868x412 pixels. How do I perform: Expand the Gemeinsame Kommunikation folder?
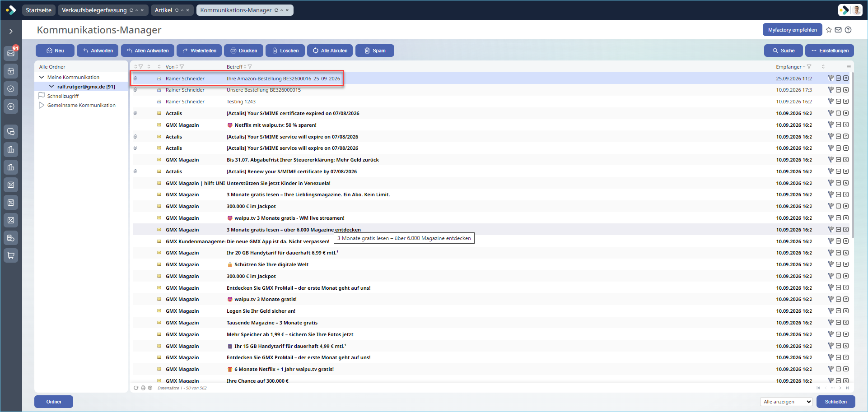coord(42,105)
